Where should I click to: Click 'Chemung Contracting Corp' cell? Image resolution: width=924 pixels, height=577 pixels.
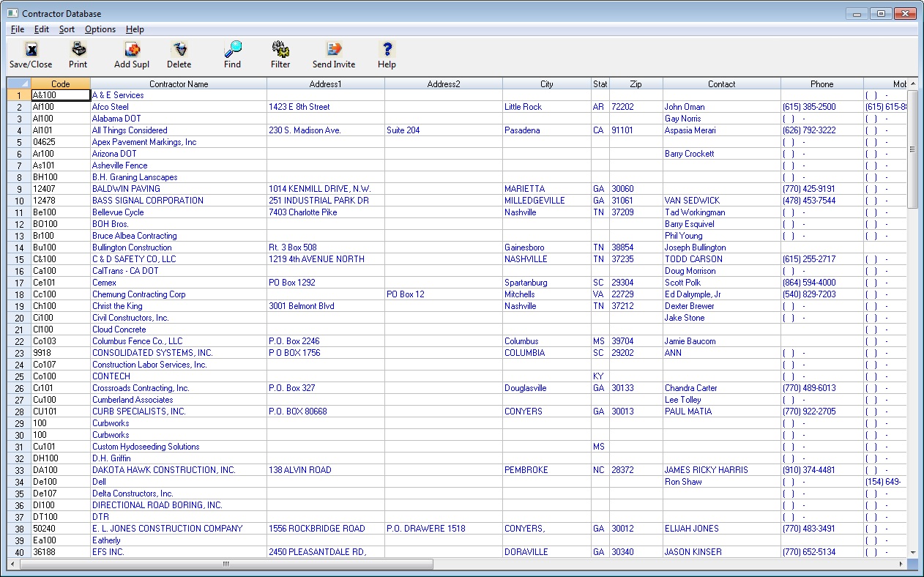pos(179,294)
